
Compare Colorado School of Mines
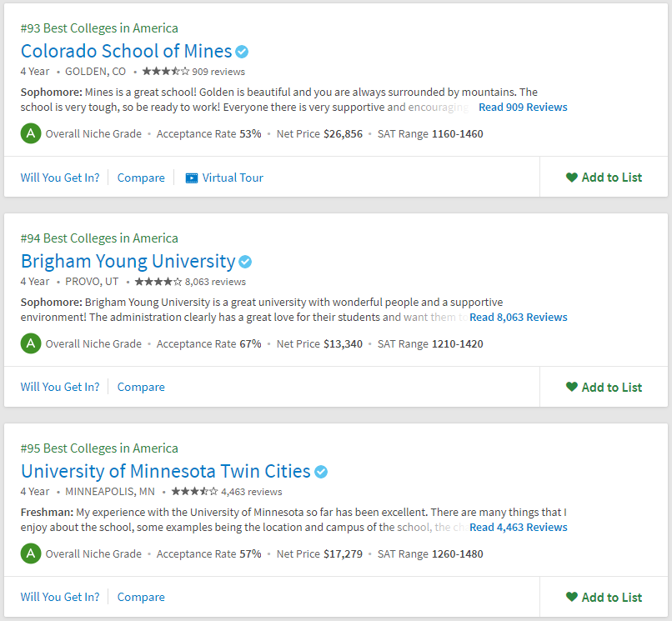(141, 178)
